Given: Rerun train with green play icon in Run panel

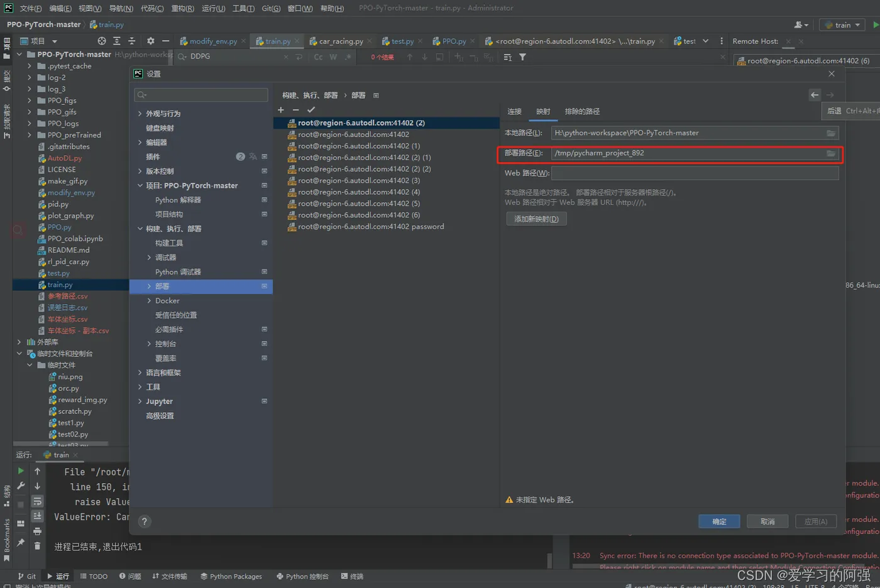Looking at the screenshot, I should click(21, 471).
